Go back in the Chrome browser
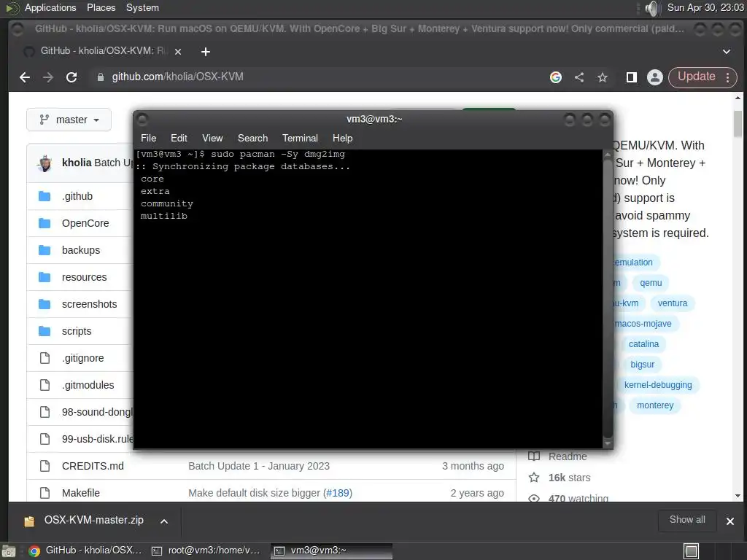The width and height of the screenshot is (747, 560). click(x=25, y=77)
